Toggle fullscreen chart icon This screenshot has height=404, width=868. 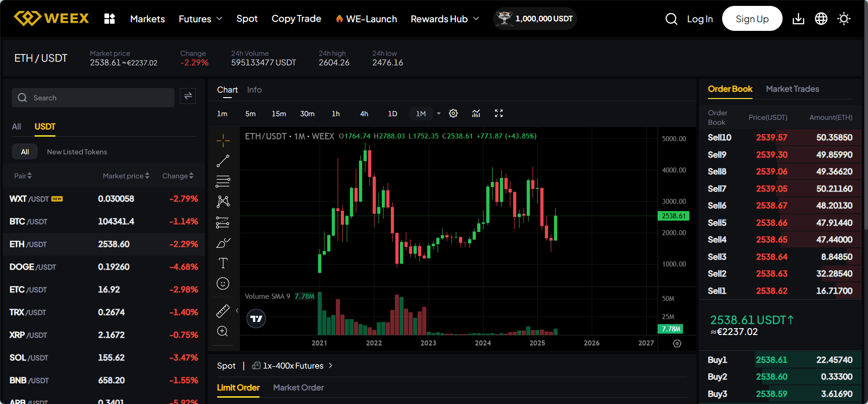pyautogui.click(x=499, y=113)
